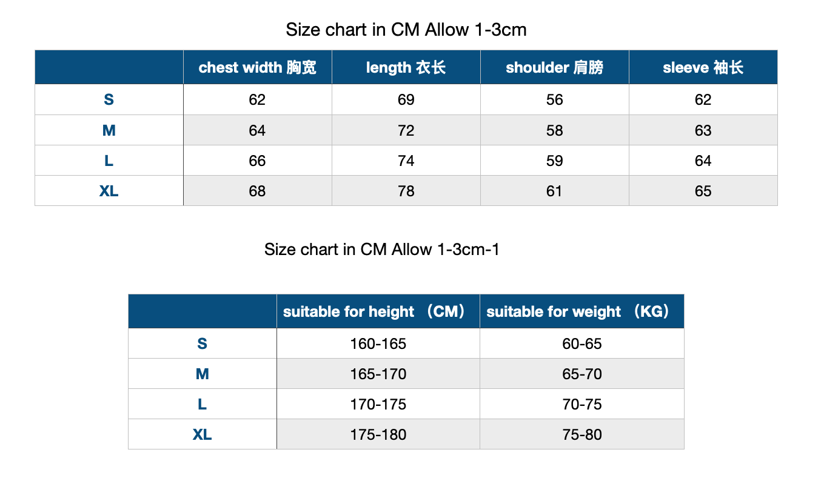This screenshot has width=821, height=504.
Task: Click the length cell showing 72
Action: [x=406, y=131]
